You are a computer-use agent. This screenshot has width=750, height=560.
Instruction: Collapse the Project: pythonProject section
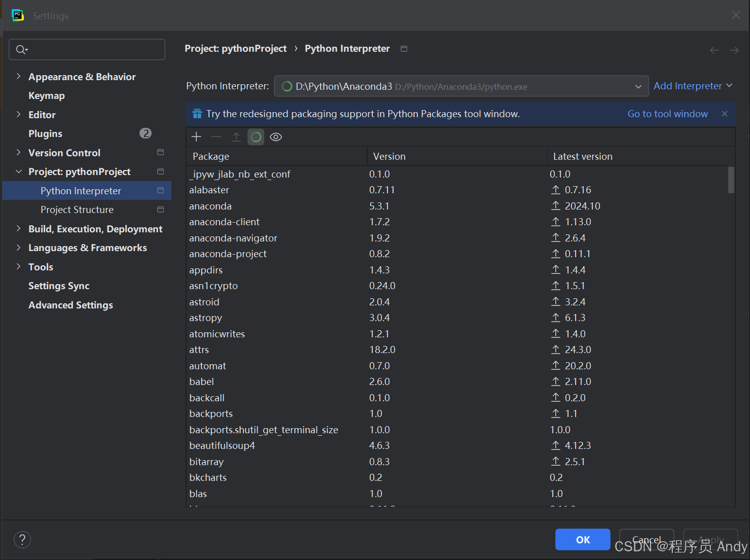tap(18, 171)
